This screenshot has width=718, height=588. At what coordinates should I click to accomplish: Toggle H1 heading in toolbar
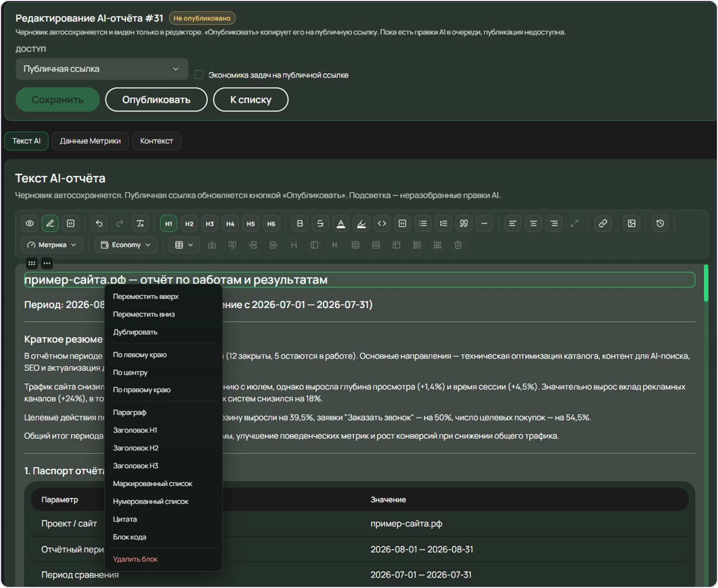point(168,223)
